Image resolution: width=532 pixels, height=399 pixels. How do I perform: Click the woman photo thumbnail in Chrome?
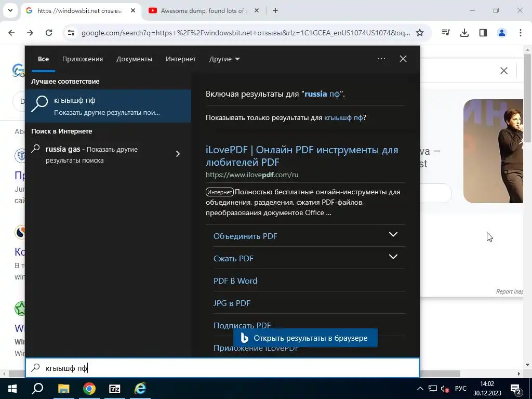point(494,151)
